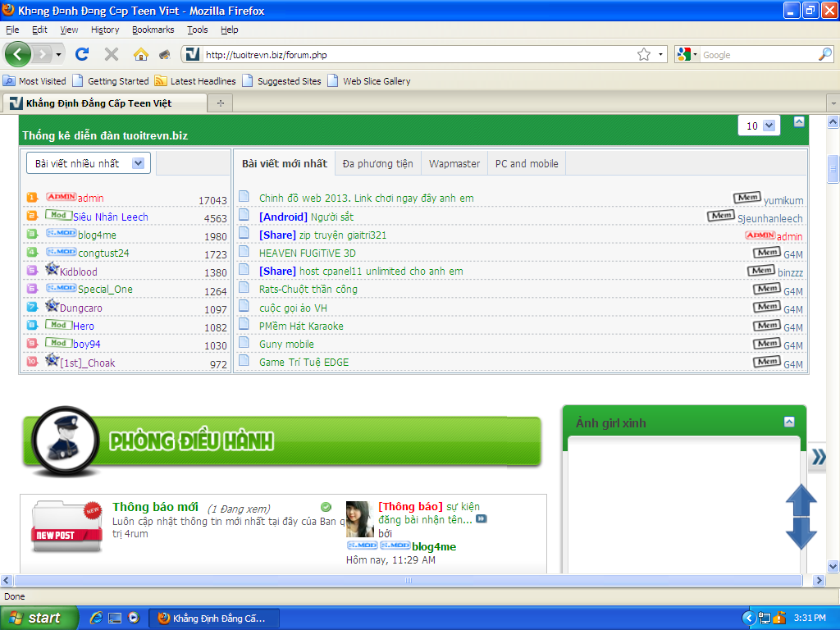Open a new tab with the plus button

click(x=220, y=103)
